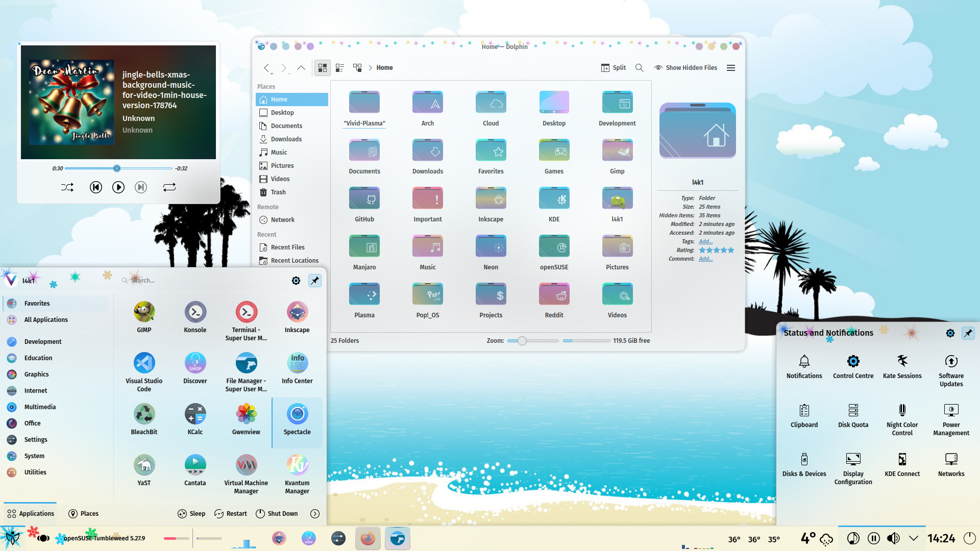Open launcher configuration gear
980x551 pixels.
pyautogui.click(x=296, y=280)
